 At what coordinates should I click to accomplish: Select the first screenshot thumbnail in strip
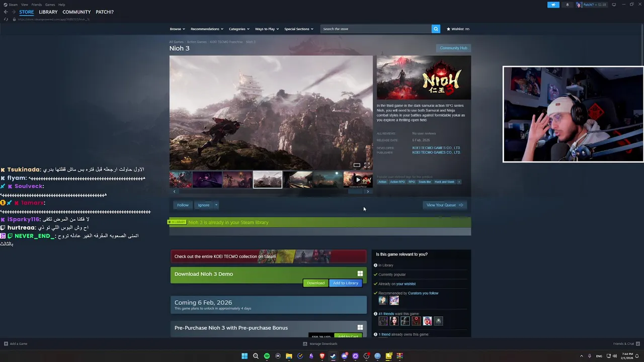click(180, 179)
